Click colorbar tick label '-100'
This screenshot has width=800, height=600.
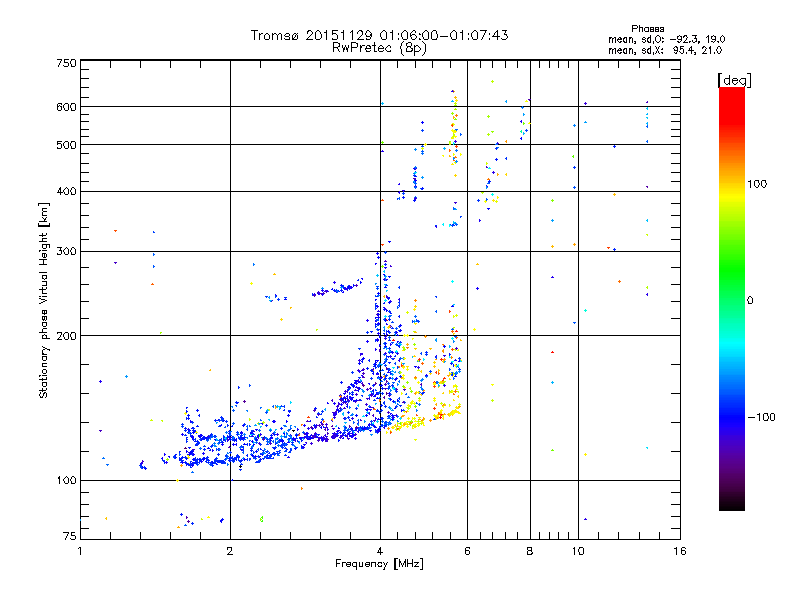pyautogui.click(x=761, y=417)
